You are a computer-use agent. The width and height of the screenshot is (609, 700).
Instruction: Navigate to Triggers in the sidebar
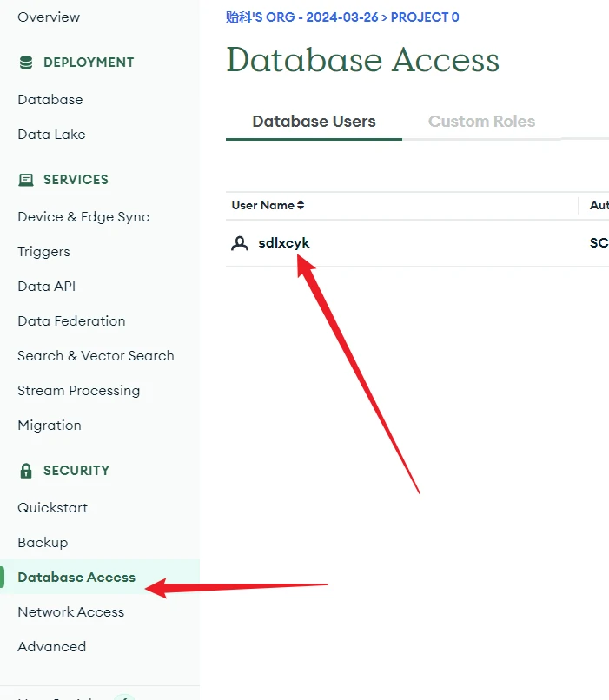(43, 252)
